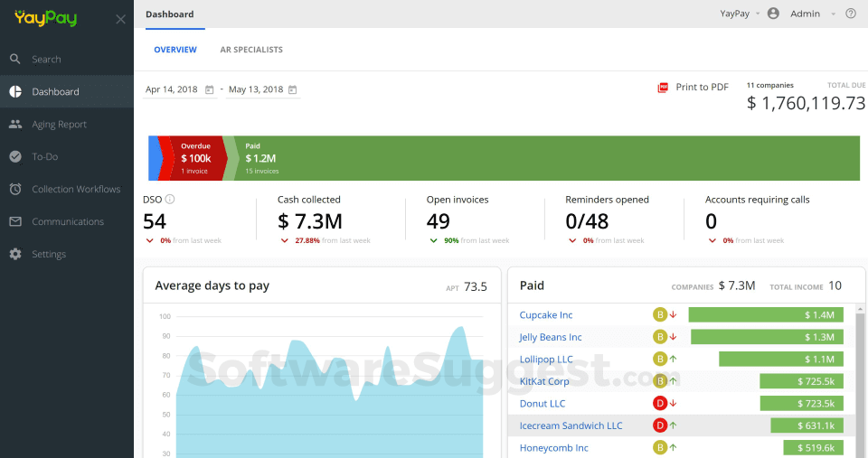Click Print to PDF button
This screenshot has width=868, height=458.
[693, 88]
